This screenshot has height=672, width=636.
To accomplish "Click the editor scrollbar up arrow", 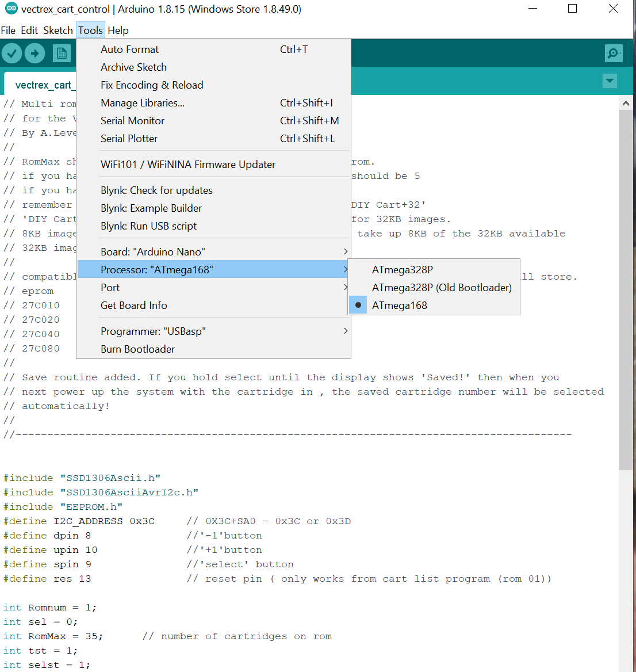I will coord(626,104).
